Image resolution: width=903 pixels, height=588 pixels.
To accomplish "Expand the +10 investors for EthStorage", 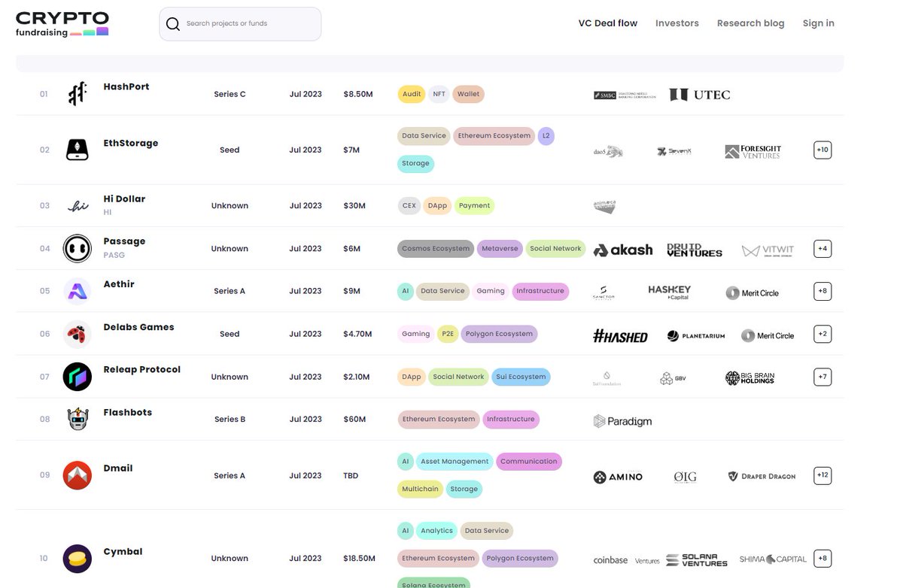I will (822, 150).
